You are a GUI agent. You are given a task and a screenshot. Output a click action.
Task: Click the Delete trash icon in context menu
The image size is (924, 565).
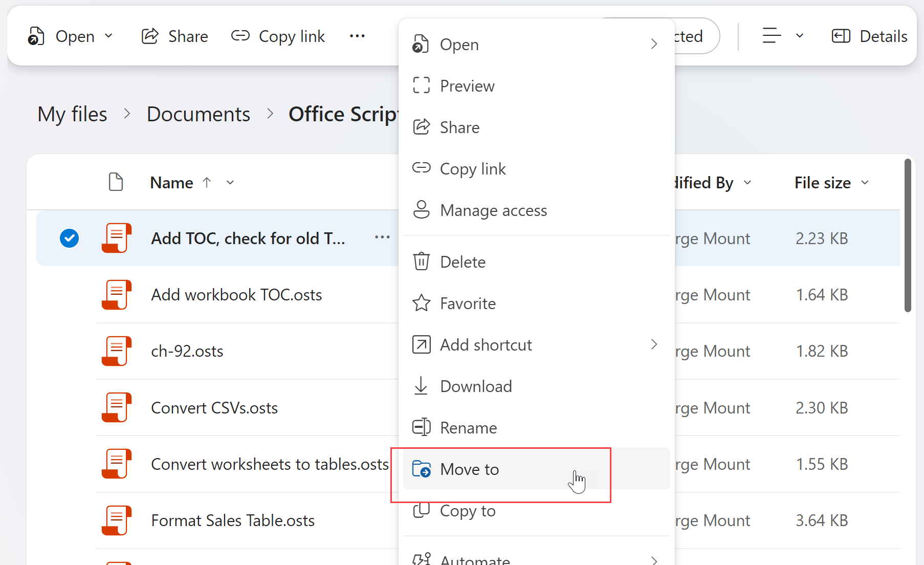click(x=421, y=262)
